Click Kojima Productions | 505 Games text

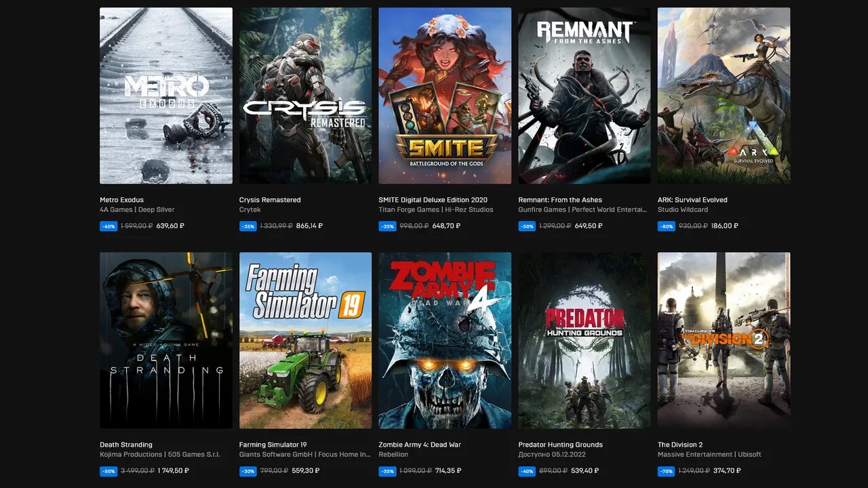(160, 455)
